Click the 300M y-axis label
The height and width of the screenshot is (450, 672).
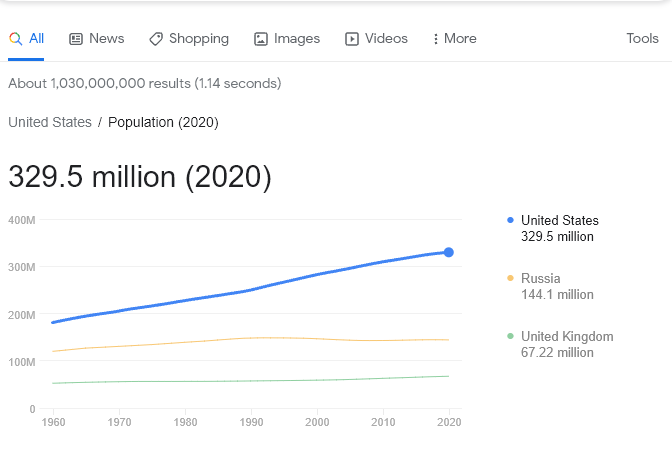coord(21,267)
